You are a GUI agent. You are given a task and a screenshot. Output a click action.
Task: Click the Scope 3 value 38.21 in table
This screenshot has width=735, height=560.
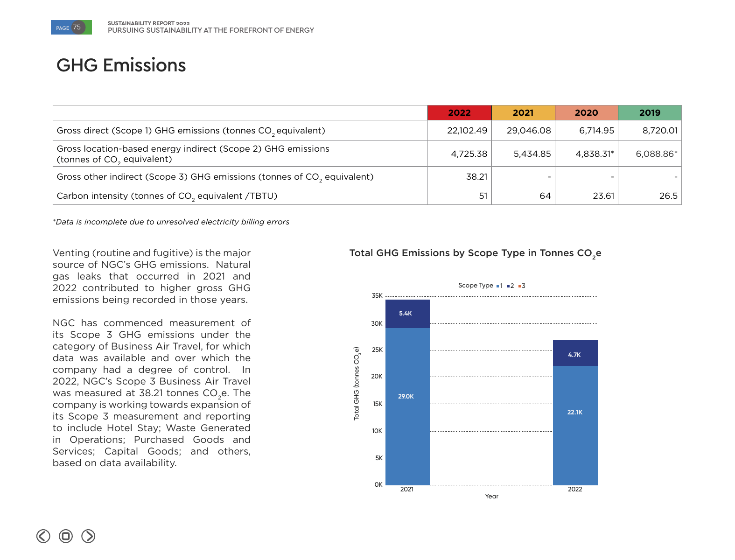coord(477,177)
